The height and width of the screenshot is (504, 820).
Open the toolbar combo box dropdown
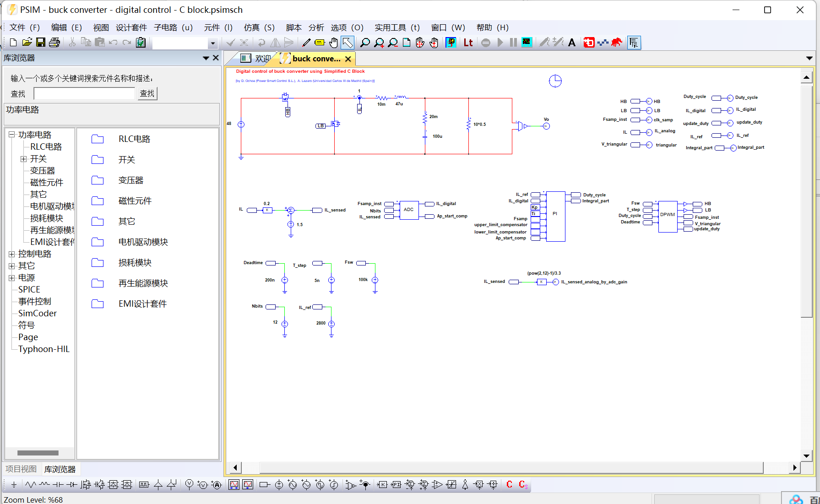212,43
